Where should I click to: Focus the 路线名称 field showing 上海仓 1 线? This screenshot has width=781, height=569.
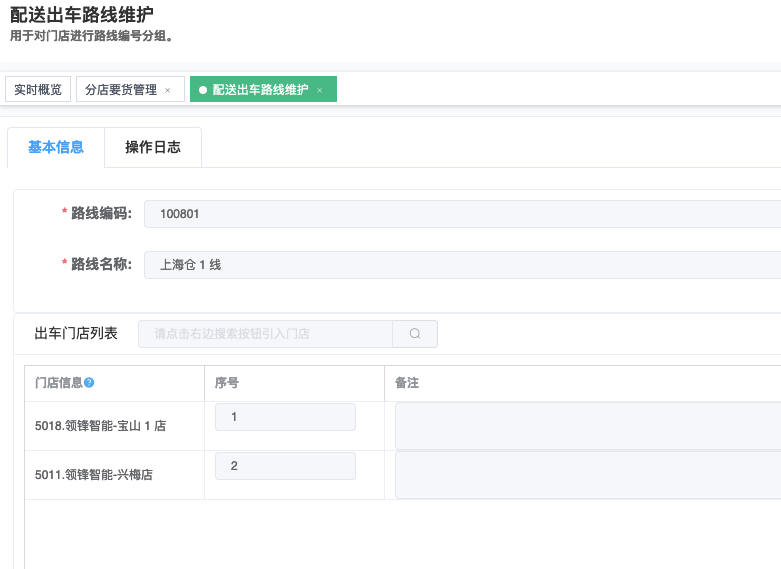[x=462, y=265]
